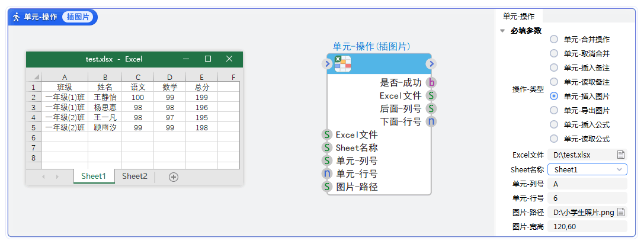This screenshot has width=644, height=244.
Task: Click the 单元-列号 value field
Action: pyautogui.click(x=587, y=184)
